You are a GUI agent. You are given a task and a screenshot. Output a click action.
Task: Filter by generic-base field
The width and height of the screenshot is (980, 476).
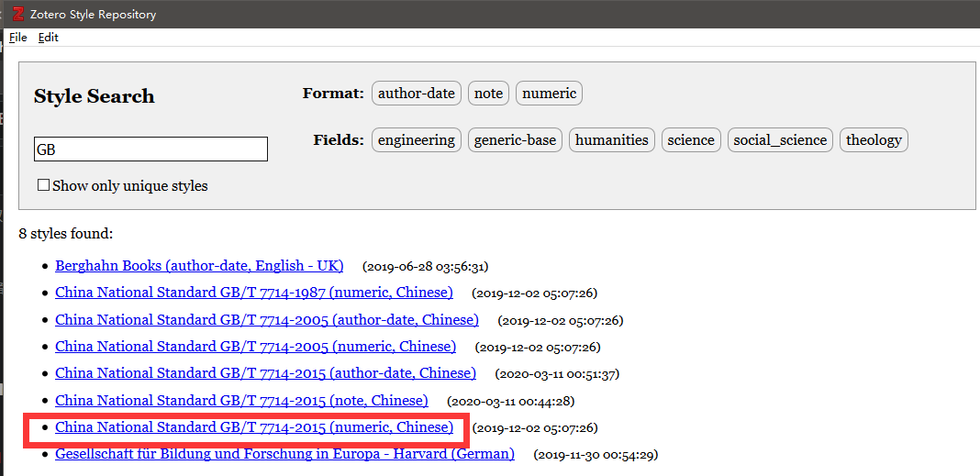click(515, 140)
